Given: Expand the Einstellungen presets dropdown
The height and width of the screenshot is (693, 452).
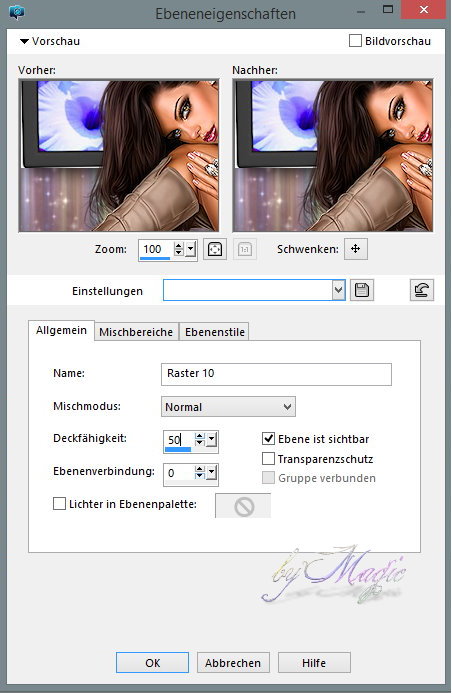Looking at the screenshot, I should click(x=338, y=290).
